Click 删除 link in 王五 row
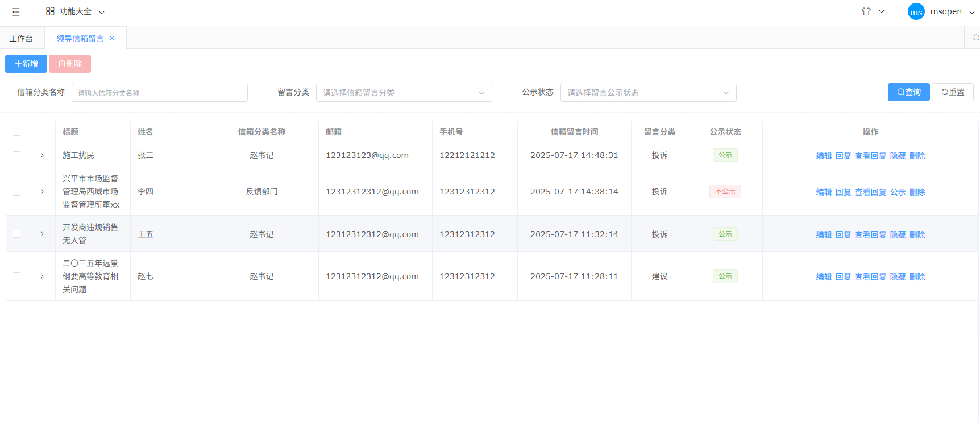Image resolution: width=980 pixels, height=423 pixels. pyautogui.click(x=917, y=235)
